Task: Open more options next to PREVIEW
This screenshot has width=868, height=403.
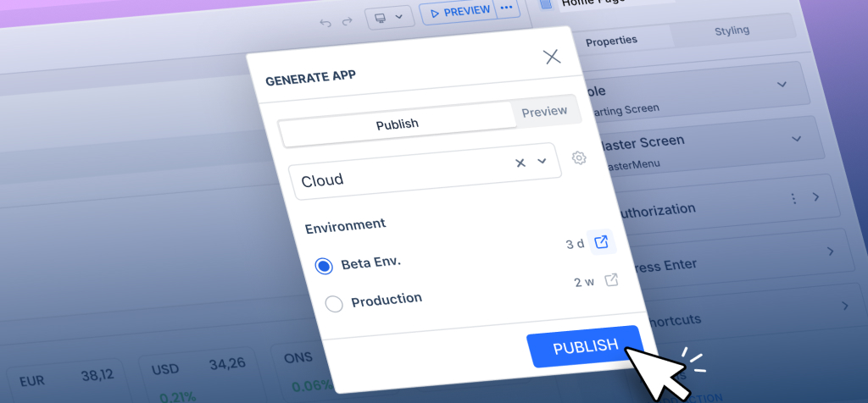Action: pyautogui.click(x=507, y=8)
